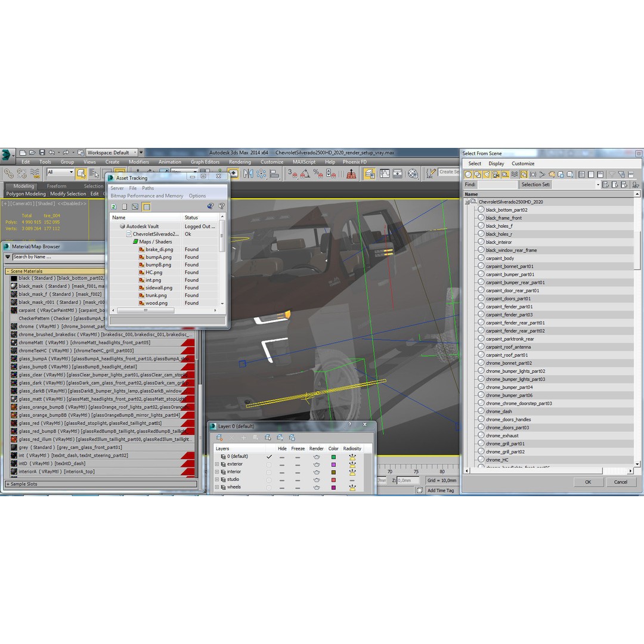Open the Rendering menu
Image resolution: width=644 pixels, height=644 pixels.
[240, 162]
